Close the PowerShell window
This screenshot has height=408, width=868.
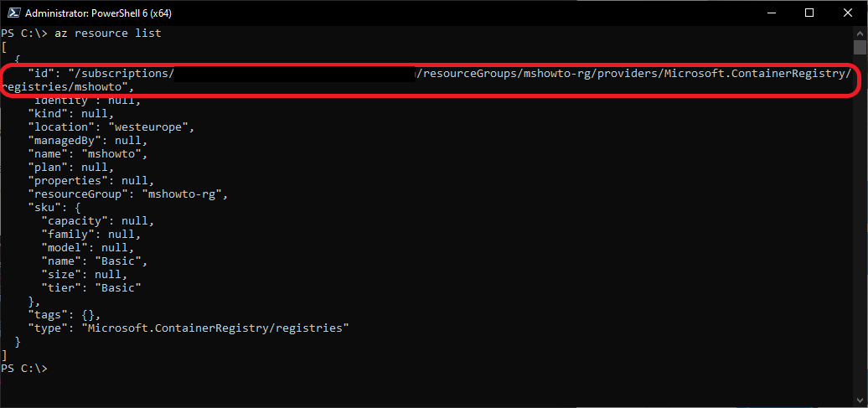point(848,13)
